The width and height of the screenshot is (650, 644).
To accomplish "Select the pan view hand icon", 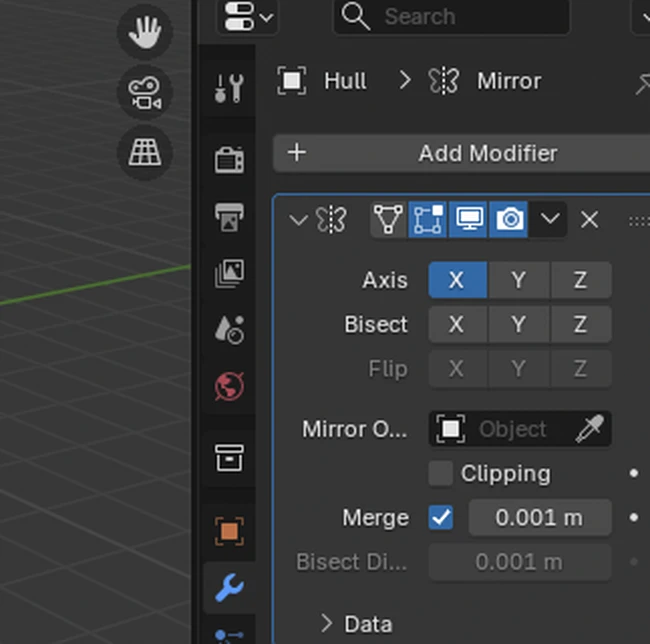I will pos(145,32).
